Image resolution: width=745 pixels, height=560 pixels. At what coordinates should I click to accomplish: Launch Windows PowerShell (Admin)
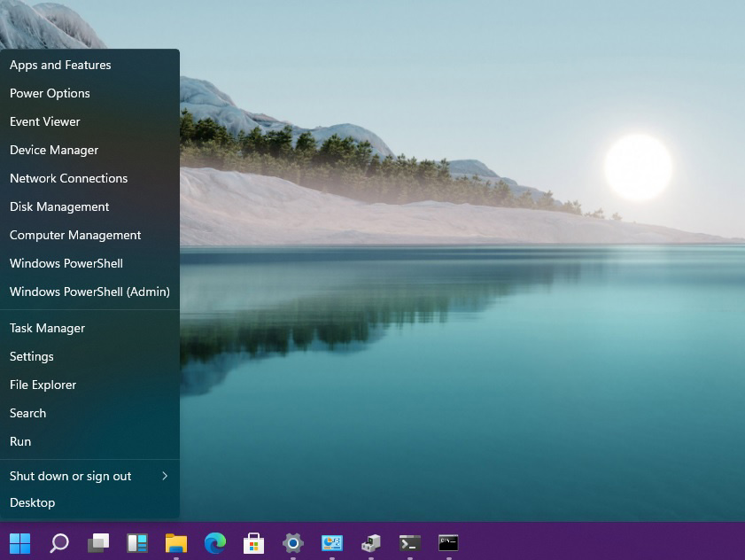pos(89,292)
